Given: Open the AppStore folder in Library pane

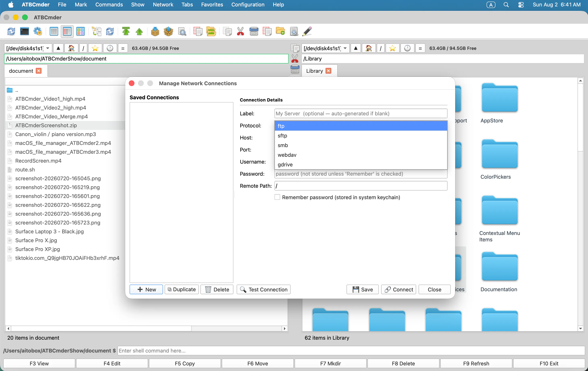Looking at the screenshot, I should point(500,98).
